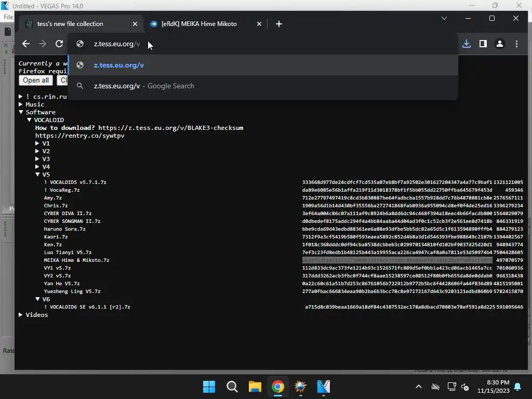Screen dimensions: 532x399
Task: Select Amy.7z file entry
Action: [x=53, y=198]
